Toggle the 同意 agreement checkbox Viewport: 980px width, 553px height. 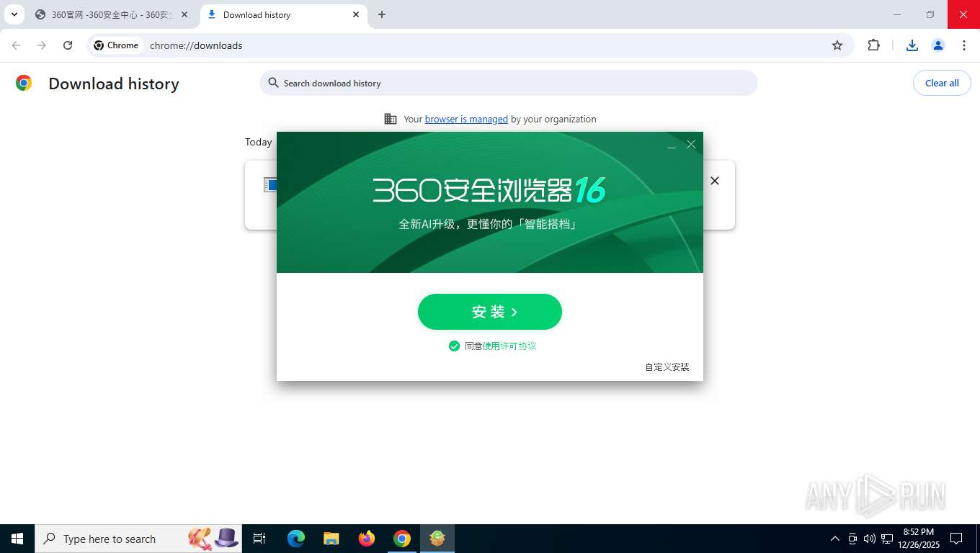tap(454, 346)
